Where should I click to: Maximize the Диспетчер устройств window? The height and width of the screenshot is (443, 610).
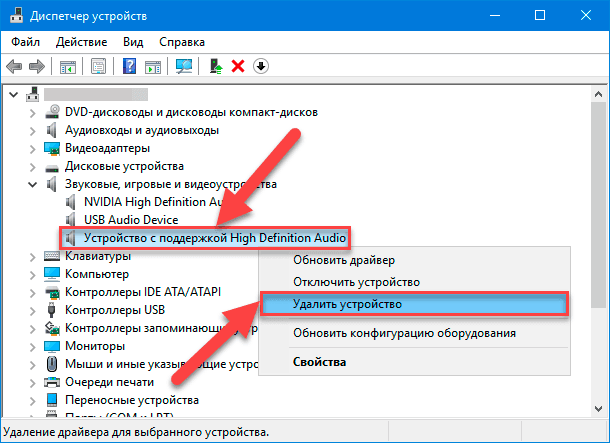coord(540,16)
